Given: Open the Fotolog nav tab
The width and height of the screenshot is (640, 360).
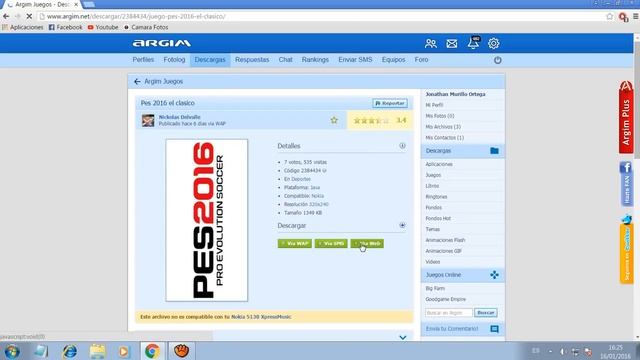Looking at the screenshot, I should (174, 60).
